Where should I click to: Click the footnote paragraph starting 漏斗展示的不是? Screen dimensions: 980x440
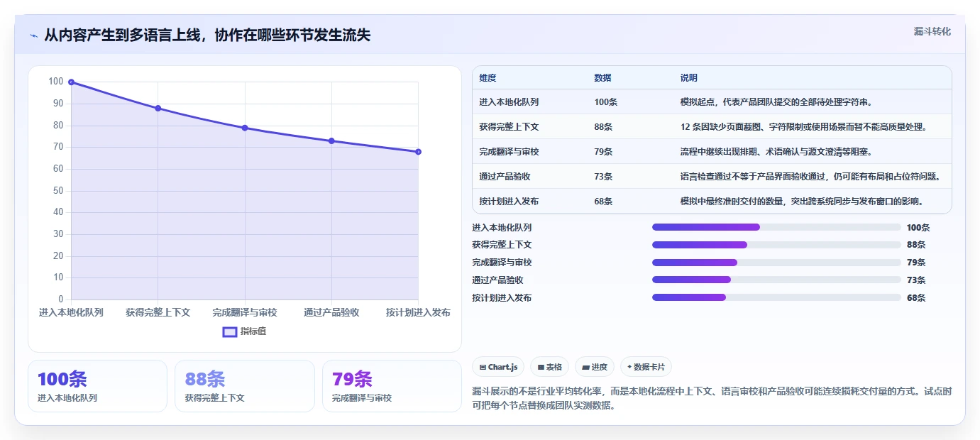click(712, 399)
